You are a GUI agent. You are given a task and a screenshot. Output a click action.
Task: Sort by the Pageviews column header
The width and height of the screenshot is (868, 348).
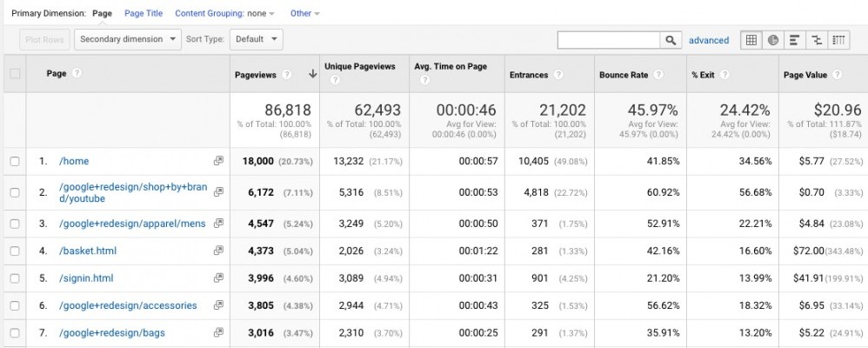pos(255,75)
